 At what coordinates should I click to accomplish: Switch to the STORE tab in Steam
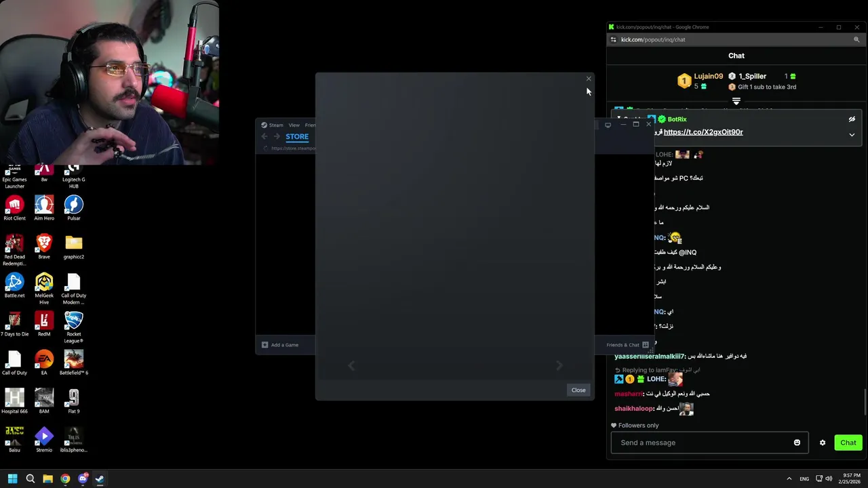click(297, 136)
